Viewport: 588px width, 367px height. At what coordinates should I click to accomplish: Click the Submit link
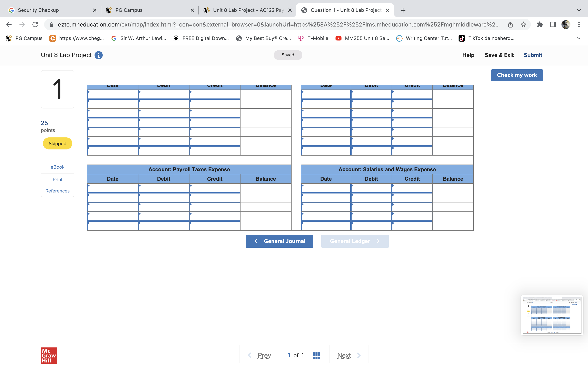coord(533,55)
